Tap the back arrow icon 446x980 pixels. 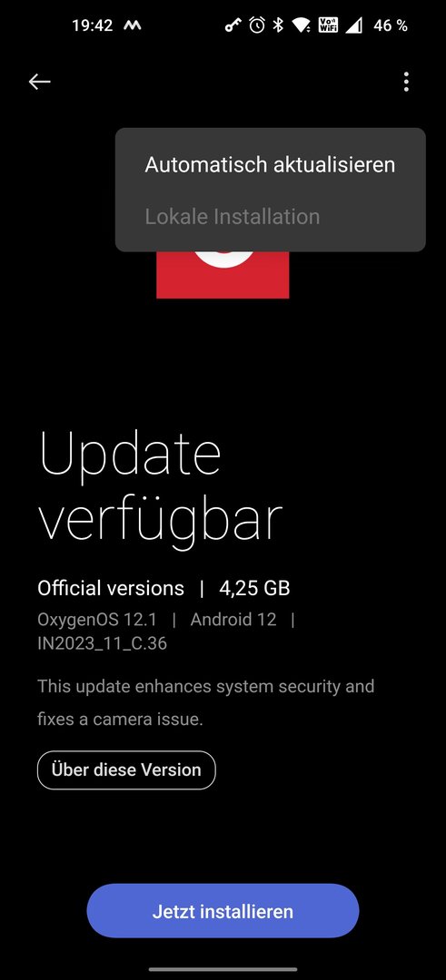coord(39,82)
